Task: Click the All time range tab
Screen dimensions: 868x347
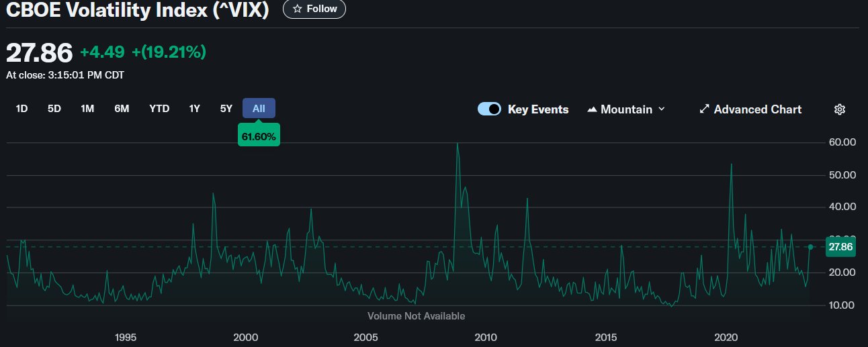Action: 259,109
